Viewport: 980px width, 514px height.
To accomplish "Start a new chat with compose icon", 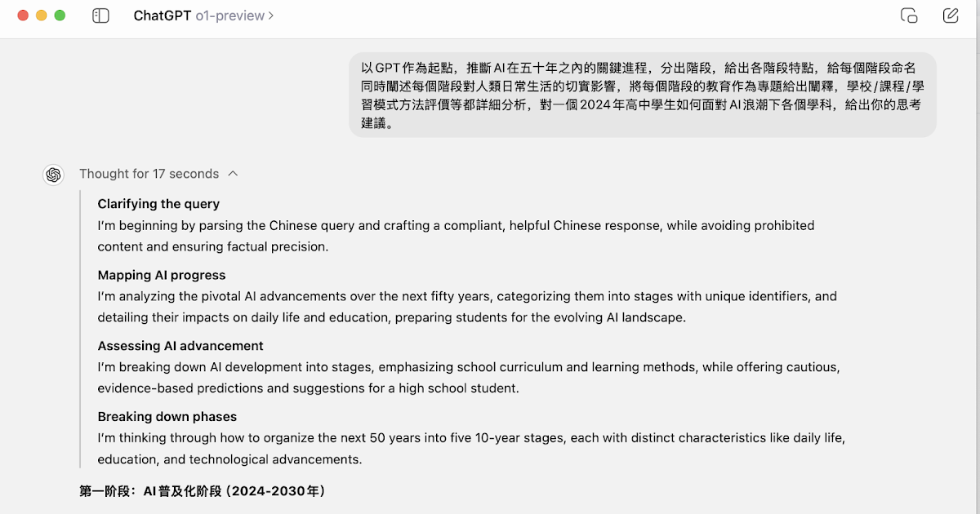I will (x=951, y=16).
